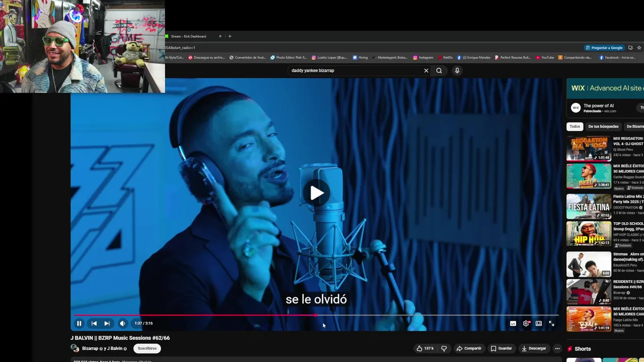Open the Stromae Alors on danse thumbnail
The width and height of the screenshot is (644, 362).
click(589, 263)
